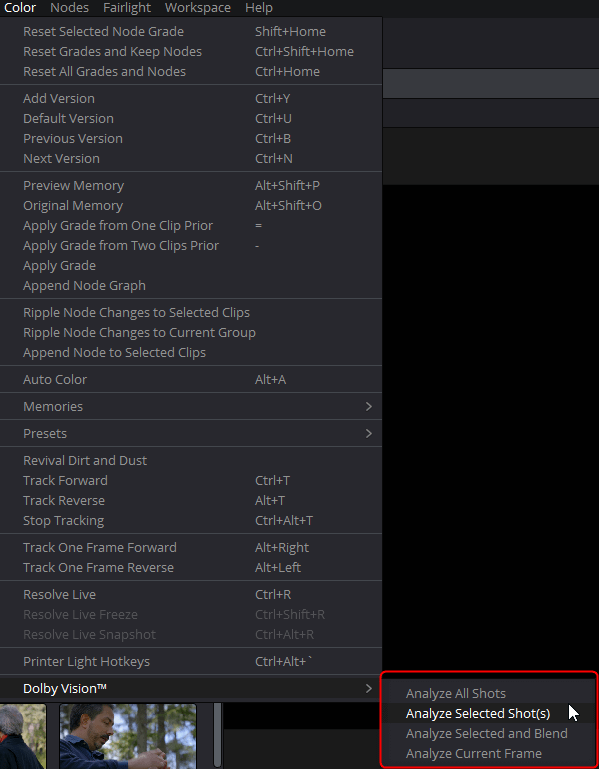Select the man in blue shirt thumbnail
The image size is (599, 769).
128,736
